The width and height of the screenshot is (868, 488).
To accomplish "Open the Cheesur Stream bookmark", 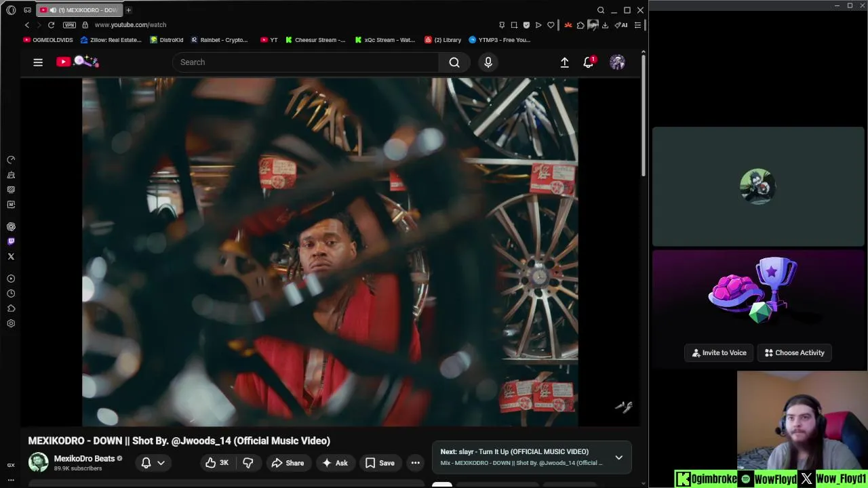I will [x=315, y=40].
